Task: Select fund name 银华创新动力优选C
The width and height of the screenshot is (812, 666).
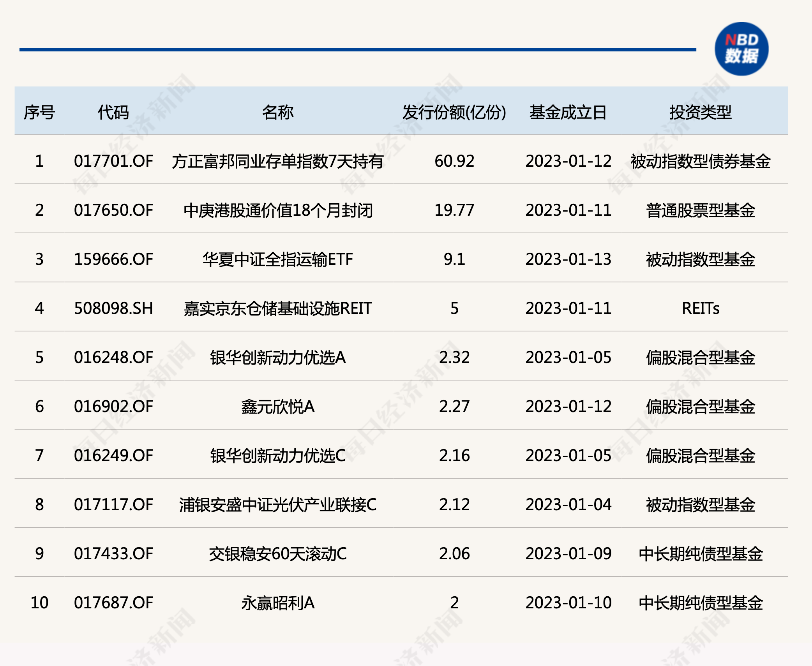Action: (x=277, y=456)
